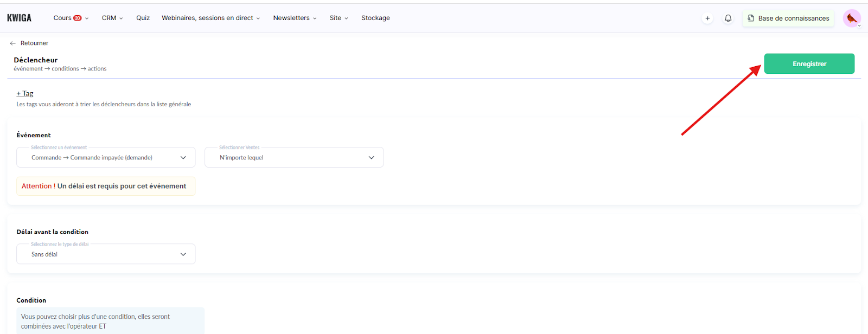Click the Base de connaissances book icon
The height and width of the screenshot is (334, 868).
(x=751, y=18)
